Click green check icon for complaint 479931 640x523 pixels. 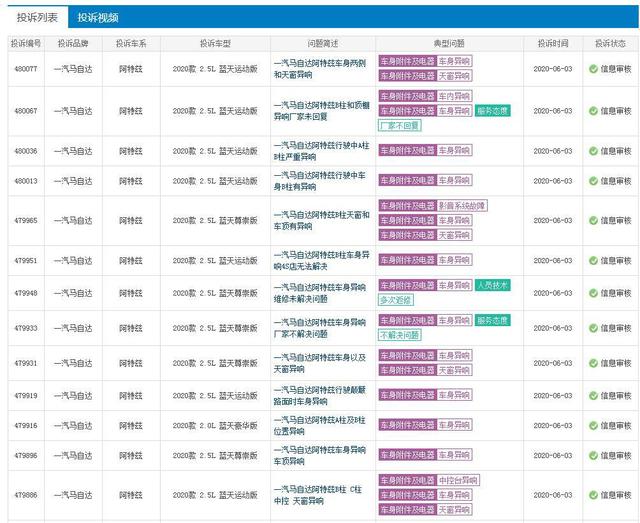click(x=593, y=363)
